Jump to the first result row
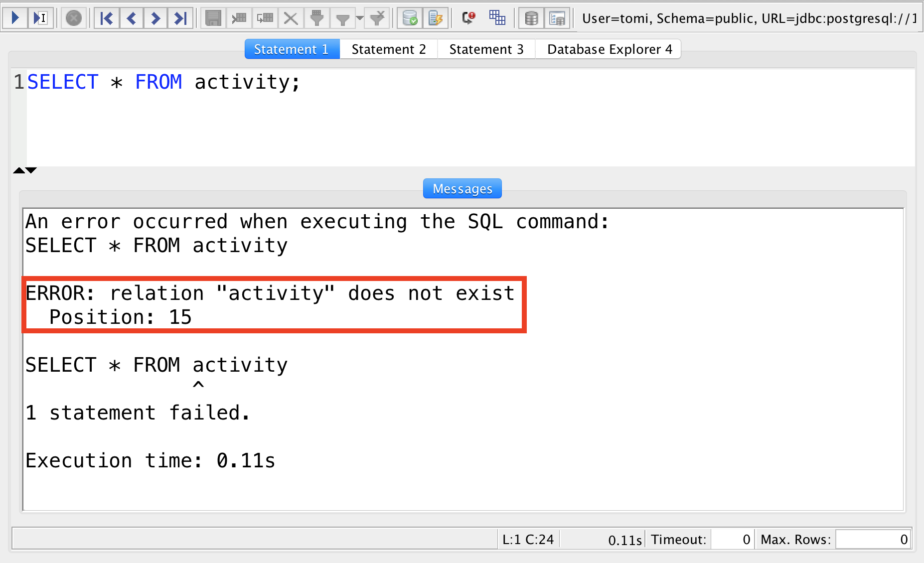 [x=106, y=17]
